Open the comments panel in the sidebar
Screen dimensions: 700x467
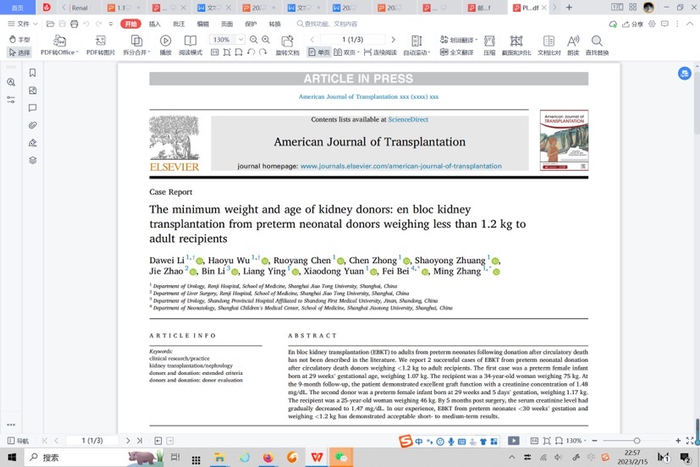[33, 108]
